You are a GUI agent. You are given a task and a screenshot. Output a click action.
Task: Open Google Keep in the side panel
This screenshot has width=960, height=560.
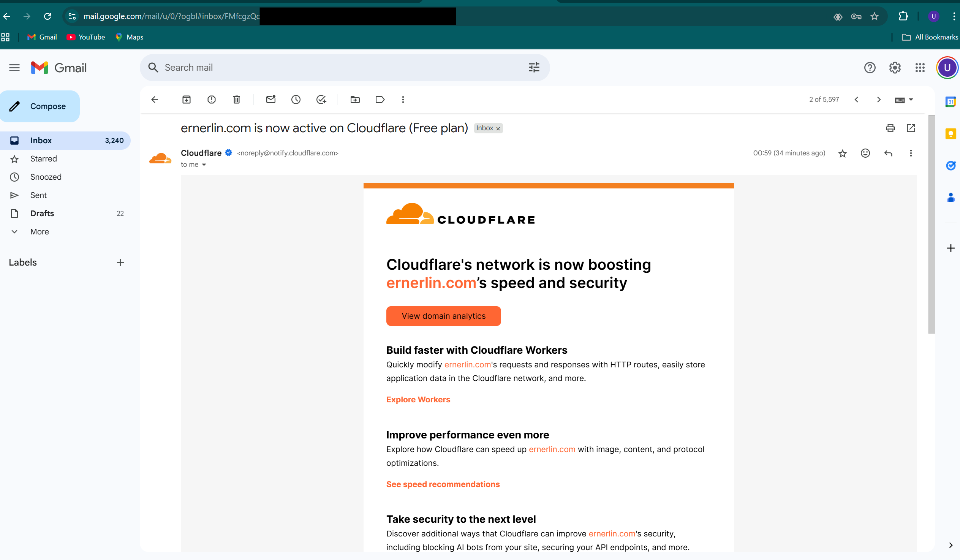click(951, 134)
